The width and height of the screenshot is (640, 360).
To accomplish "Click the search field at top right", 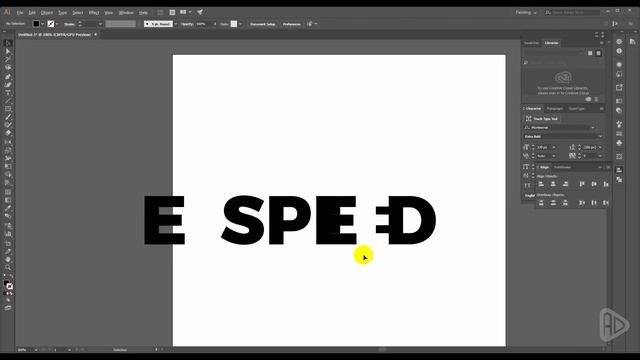I will tap(572, 13).
